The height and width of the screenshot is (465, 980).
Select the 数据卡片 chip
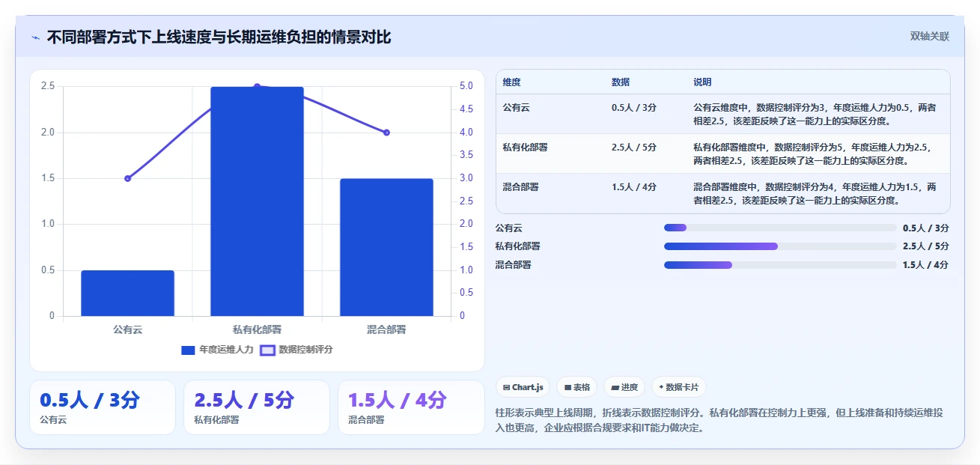[x=678, y=387]
